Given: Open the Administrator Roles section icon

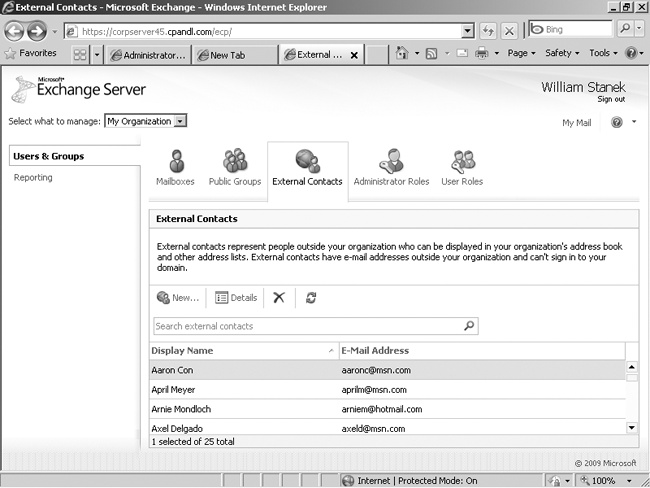Looking at the screenshot, I should (x=391, y=160).
